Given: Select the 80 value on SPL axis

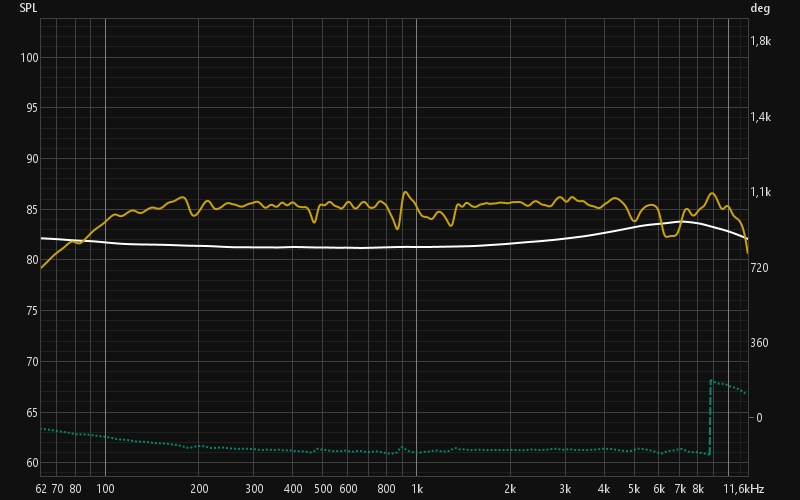Looking at the screenshot, I should [x=32, y=260].
